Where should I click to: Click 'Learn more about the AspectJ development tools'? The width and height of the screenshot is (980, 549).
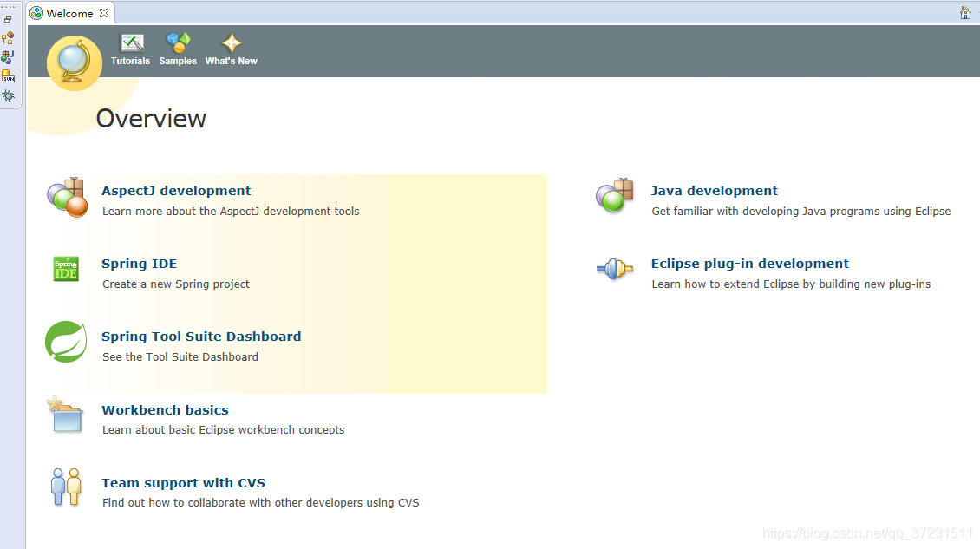click(232, 212)
